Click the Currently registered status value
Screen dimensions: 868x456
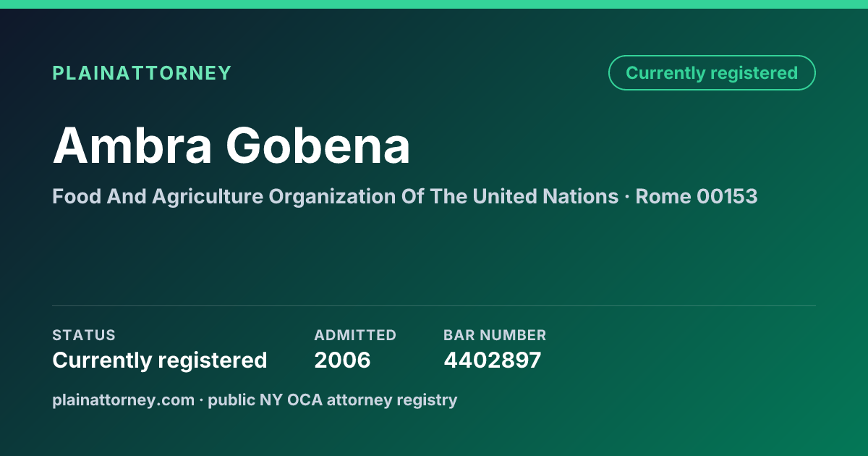pos(160,360)
